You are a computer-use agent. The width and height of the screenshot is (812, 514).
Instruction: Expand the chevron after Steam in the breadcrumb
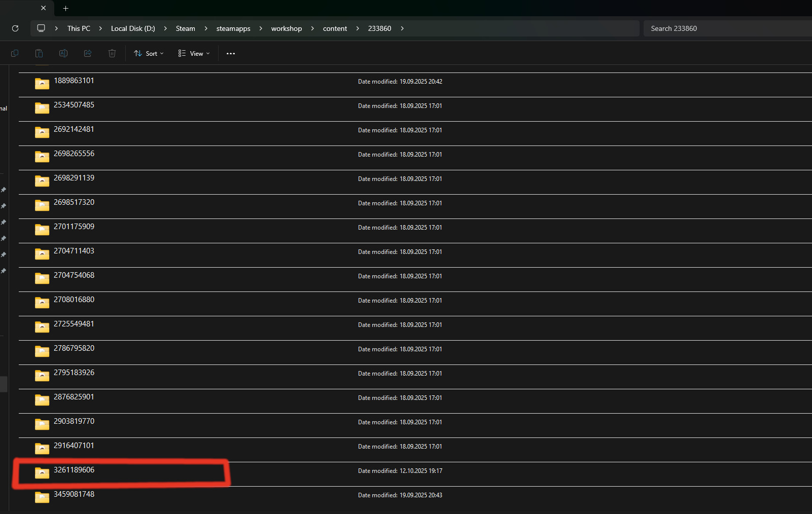[x=206, y=28]
